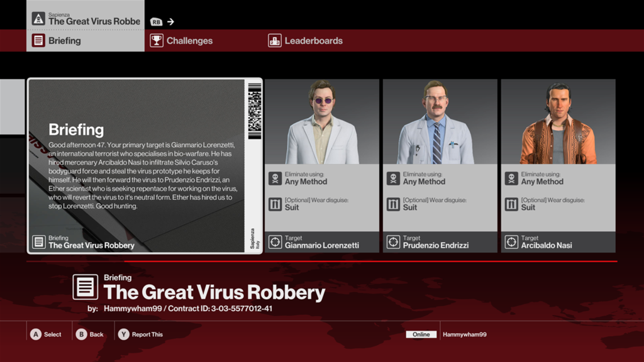Viewport: 644px width, 362px height.
Task: Click the Y Report This button
Action: [140, 334]
